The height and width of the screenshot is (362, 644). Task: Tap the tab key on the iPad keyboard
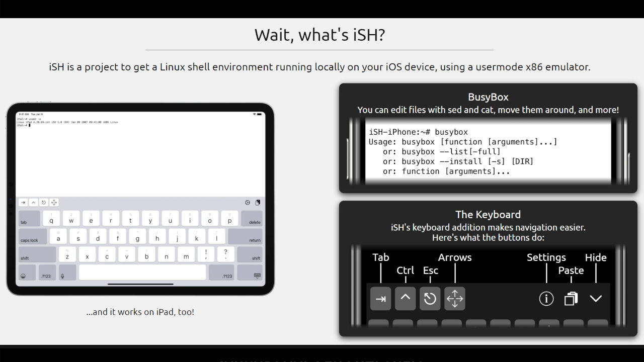(29, 218)
